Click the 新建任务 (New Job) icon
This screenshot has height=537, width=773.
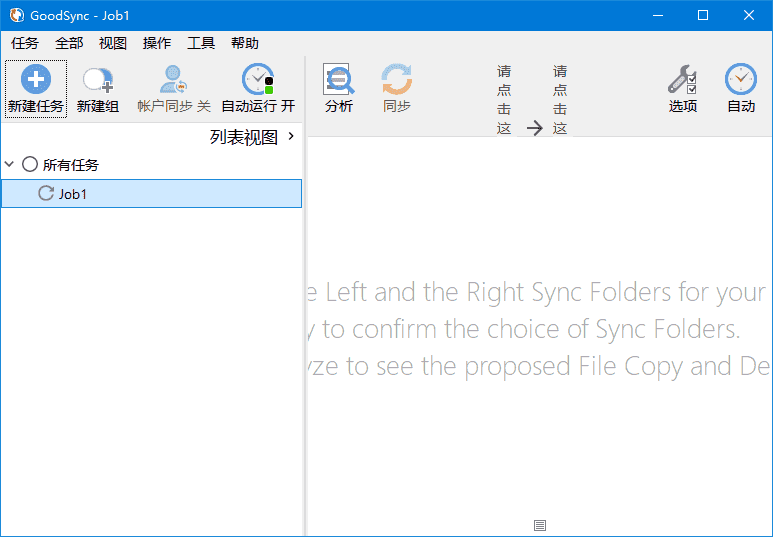click(35, 80)
